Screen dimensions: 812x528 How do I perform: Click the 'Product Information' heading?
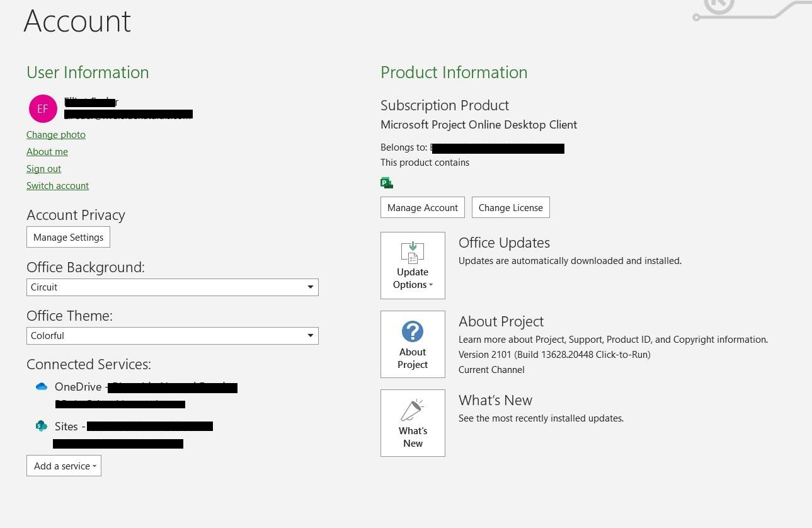pyautogui.click(x=454, y=72)
